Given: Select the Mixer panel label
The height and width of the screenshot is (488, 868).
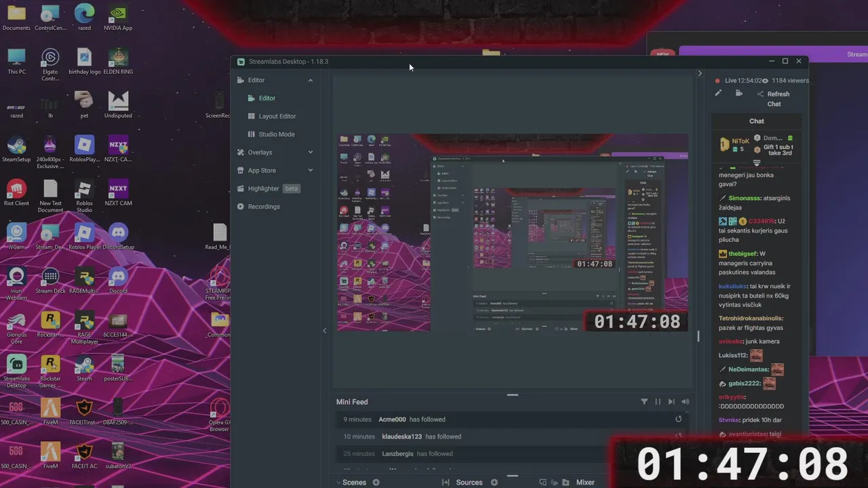Looking at the screenshot, I should [x=585, y=483].
